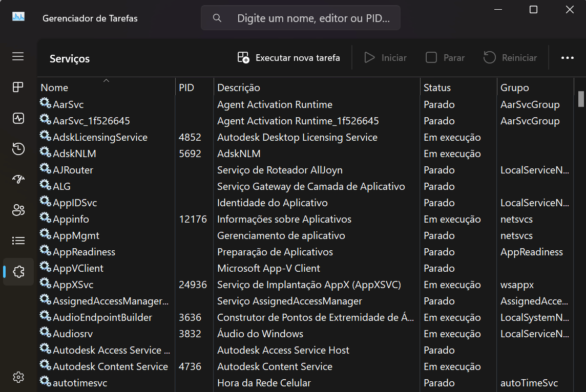Screen dimensions: 586x392
Task: Collapse the navigation sidebar with the hamburger icon
Action: (x=18, y=56)
